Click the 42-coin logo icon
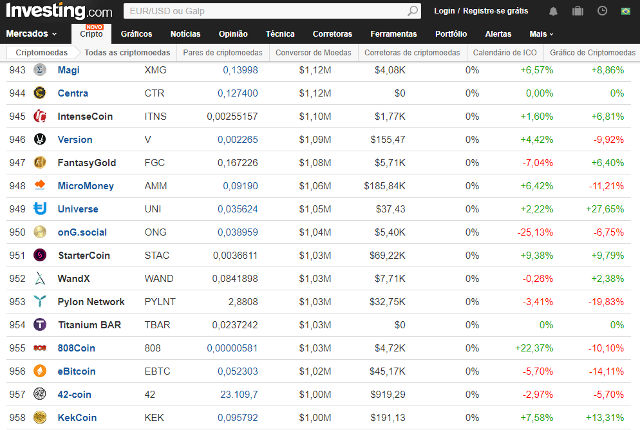This screenshot has height=430, width=640. pyautogui.click(x=40, y=394)
